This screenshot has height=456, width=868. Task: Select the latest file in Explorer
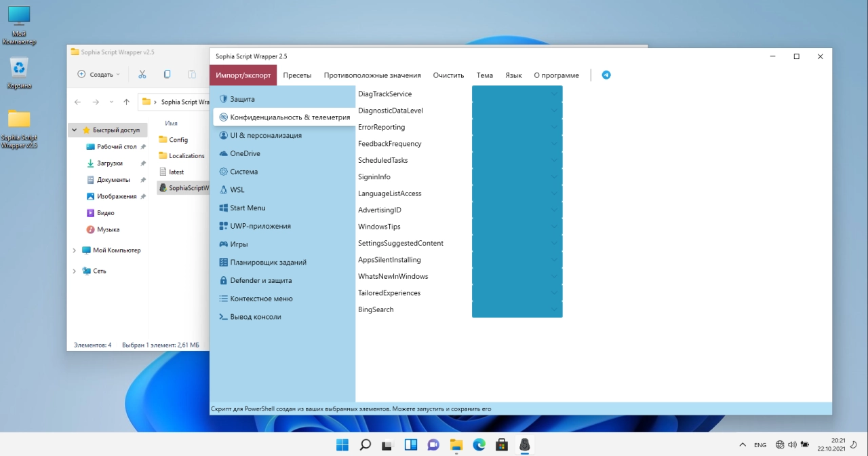click(x=176, y=172)
